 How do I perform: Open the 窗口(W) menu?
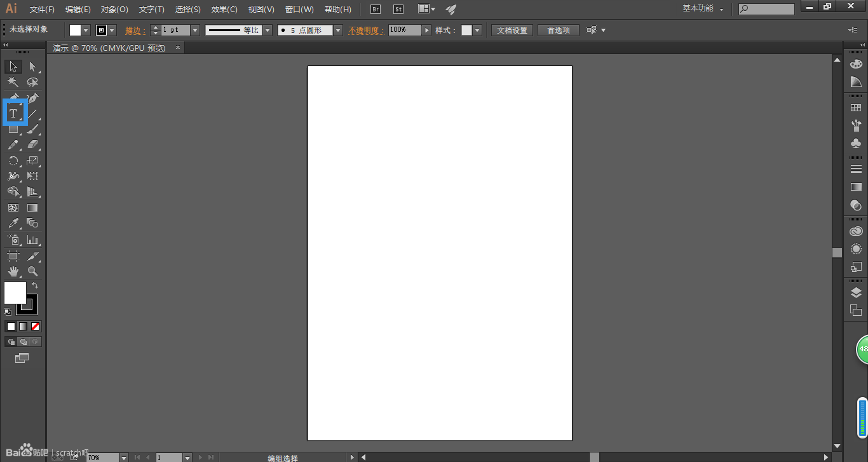coord(299,10)
